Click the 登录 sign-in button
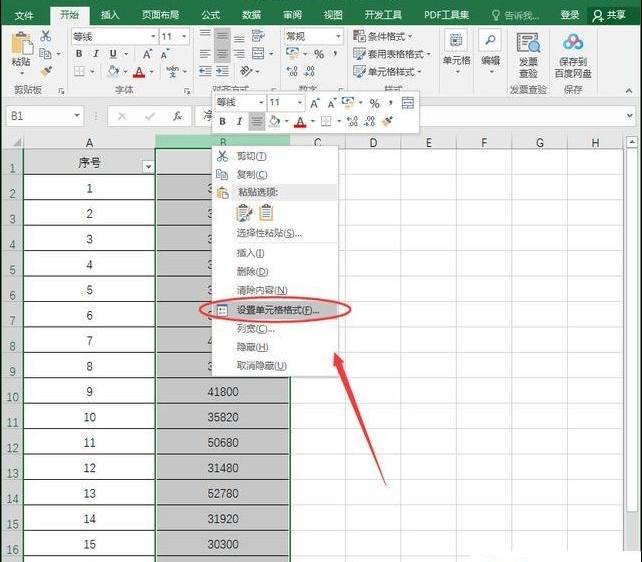Viewport: 642px width, 562px height. [x=569, y=15]
